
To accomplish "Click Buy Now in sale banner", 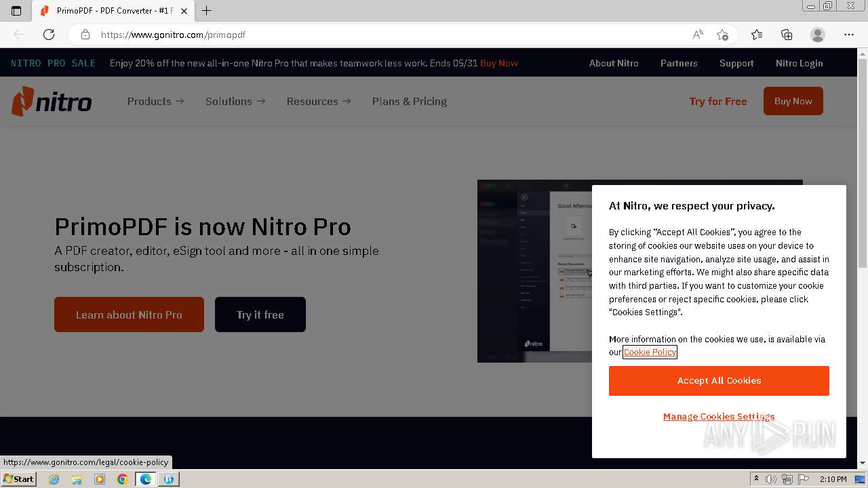I will click(499, 63).
